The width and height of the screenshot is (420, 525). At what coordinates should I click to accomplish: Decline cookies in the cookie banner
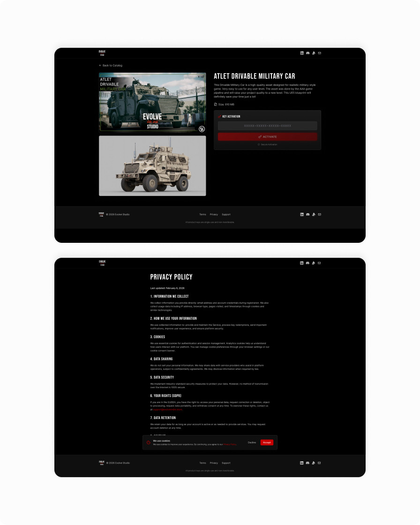(252, 442)
